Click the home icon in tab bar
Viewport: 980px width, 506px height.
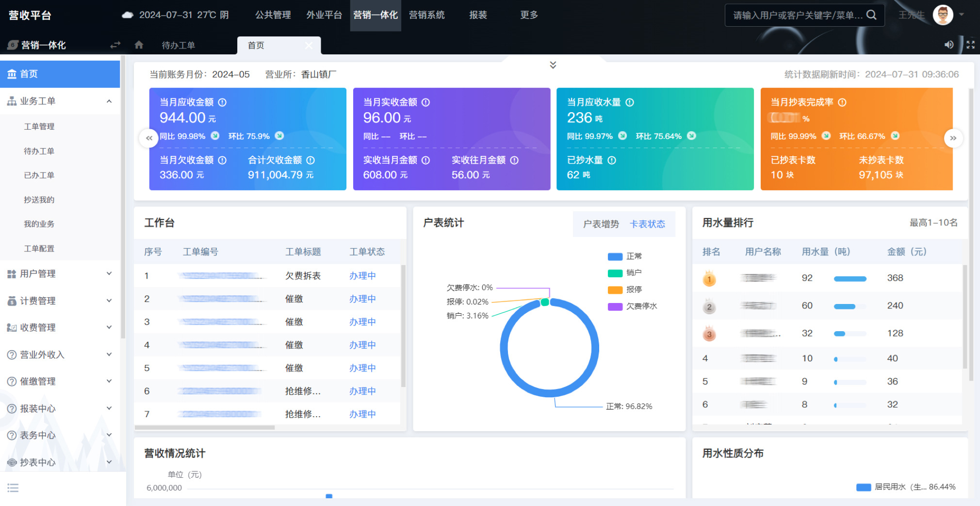139,45
